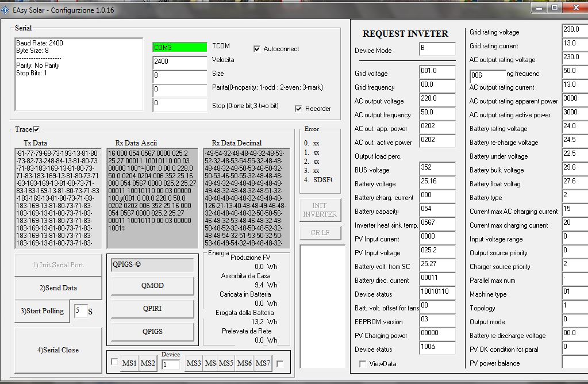
Task: Uncheck the Trace checkbox
Action: pos(37,129)
